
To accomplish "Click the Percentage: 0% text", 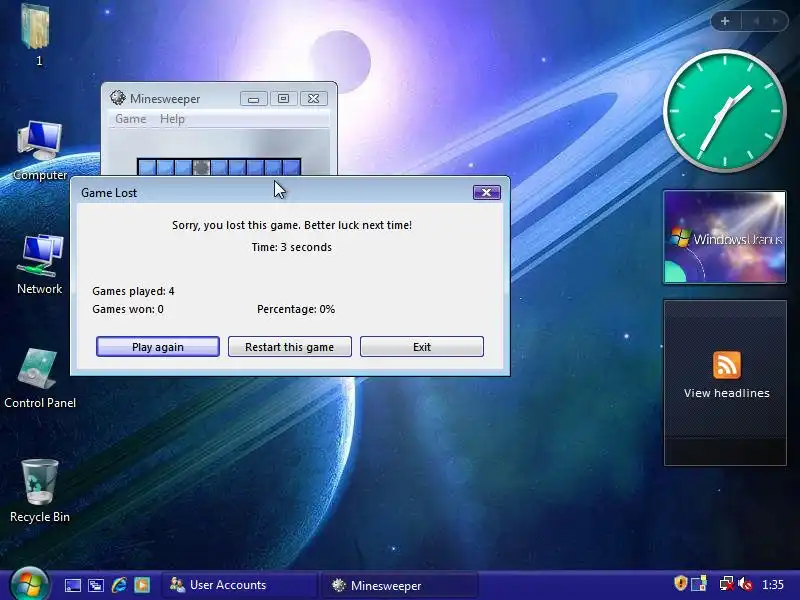I will pos(296,309).
